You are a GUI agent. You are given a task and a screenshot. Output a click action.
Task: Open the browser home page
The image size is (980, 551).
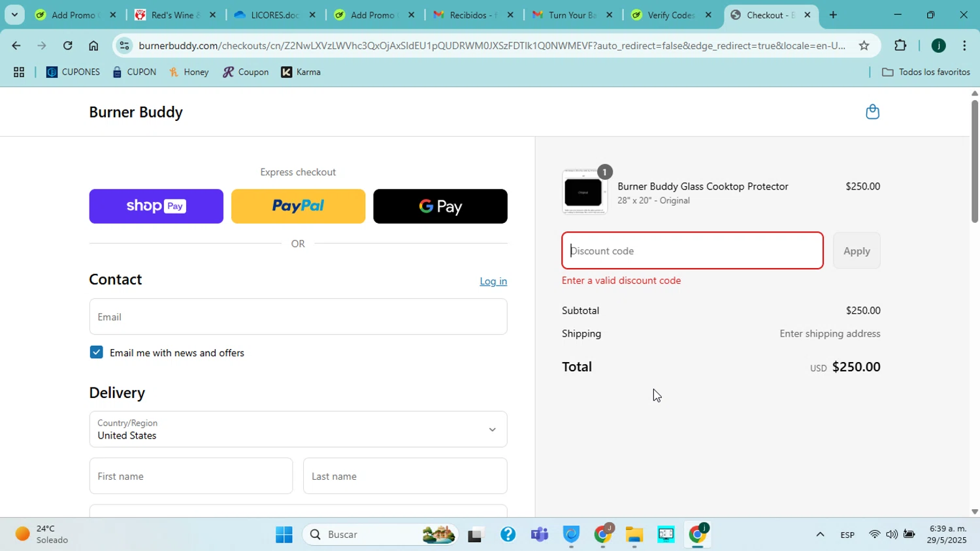click(x=93, y=46)
